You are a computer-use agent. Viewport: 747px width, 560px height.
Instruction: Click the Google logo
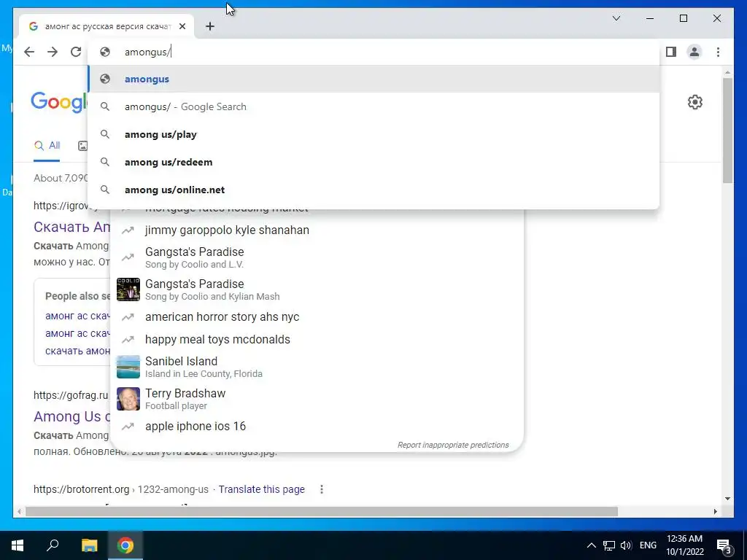[x=58, y=102]
